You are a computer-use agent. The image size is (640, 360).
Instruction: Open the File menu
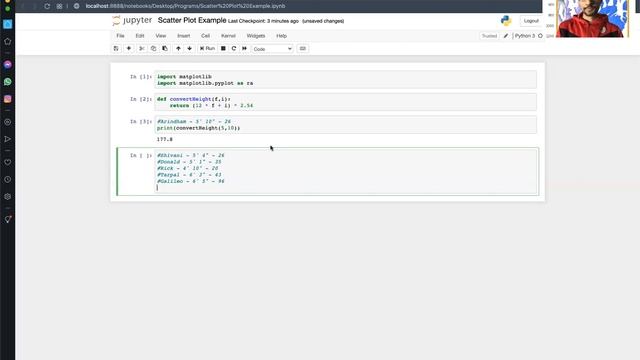[x=120, y=36]
